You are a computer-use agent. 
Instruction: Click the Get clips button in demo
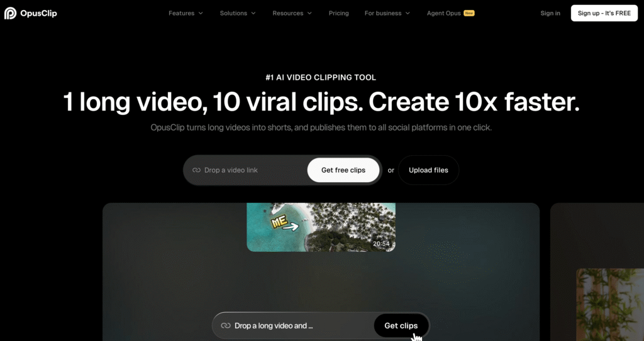coord(401,325)
